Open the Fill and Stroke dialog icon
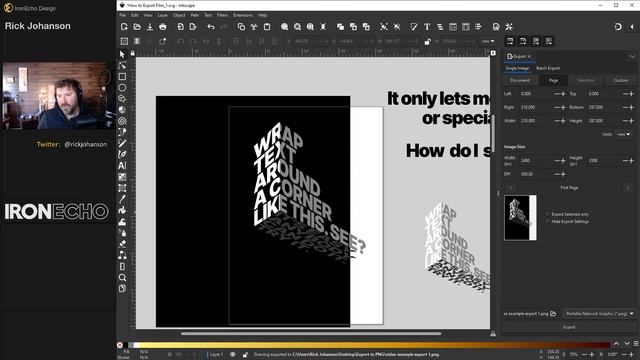 pyautogui.click(x=414, y=27)
